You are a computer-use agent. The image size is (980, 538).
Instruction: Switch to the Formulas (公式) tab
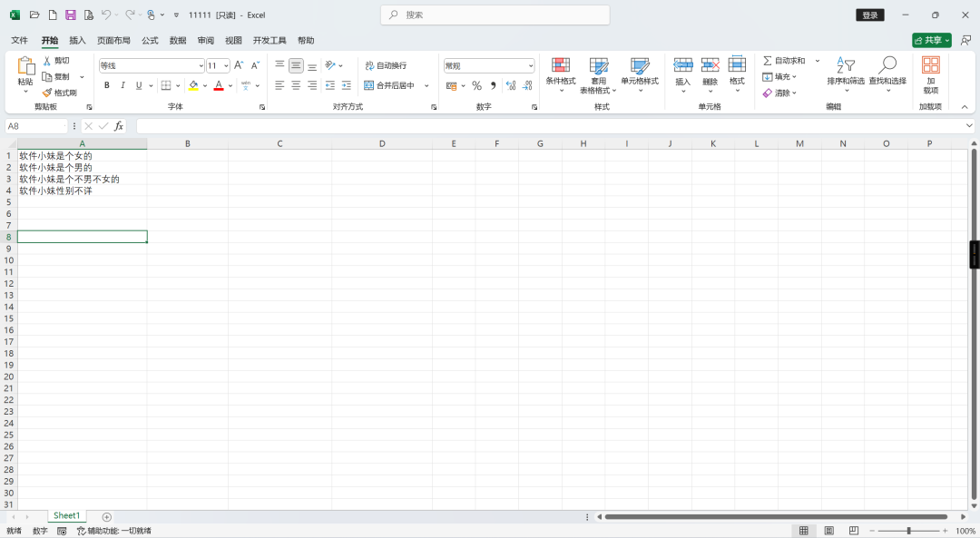[150, 41]
